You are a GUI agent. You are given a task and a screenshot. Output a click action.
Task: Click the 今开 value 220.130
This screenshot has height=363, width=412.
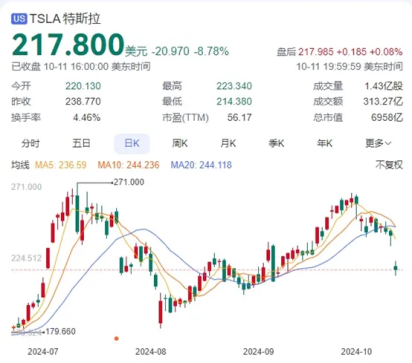point(83,86)
